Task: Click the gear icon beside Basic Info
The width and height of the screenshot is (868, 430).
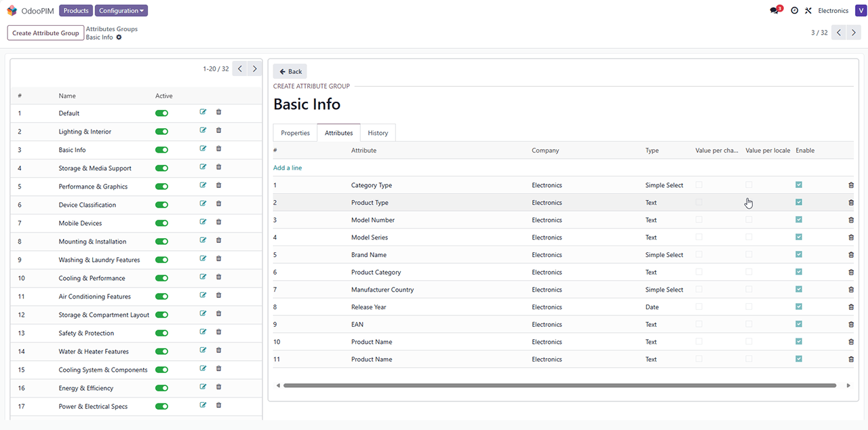Action: pos(119,37)
